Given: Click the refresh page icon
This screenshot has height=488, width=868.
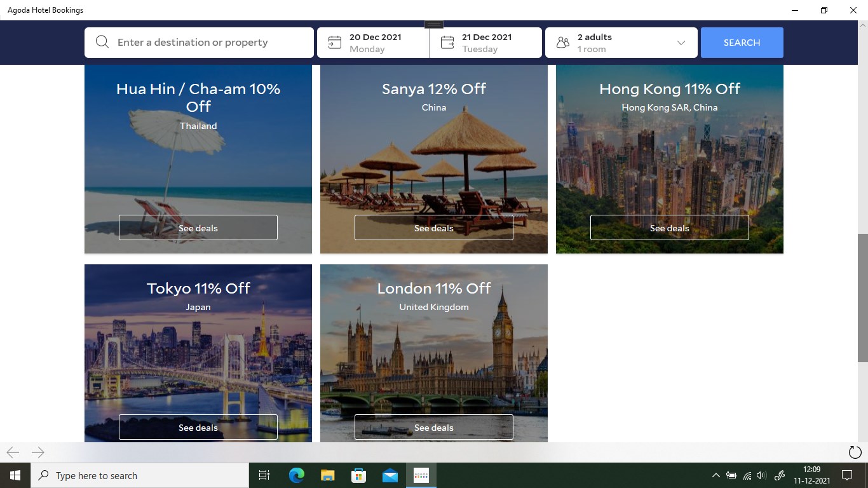Looking at the screenshot, I should 855,452.
